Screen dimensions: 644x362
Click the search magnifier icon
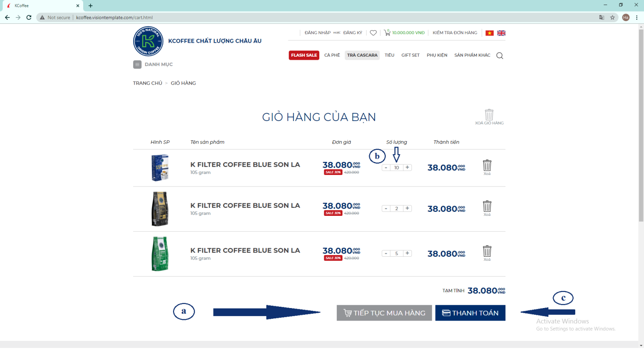pos(500,56)
